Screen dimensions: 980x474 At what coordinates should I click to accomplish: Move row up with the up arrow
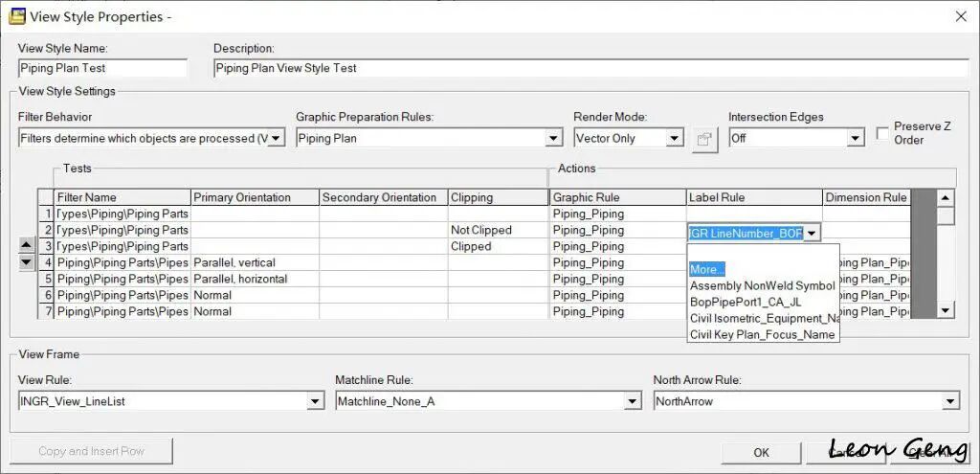26,245
